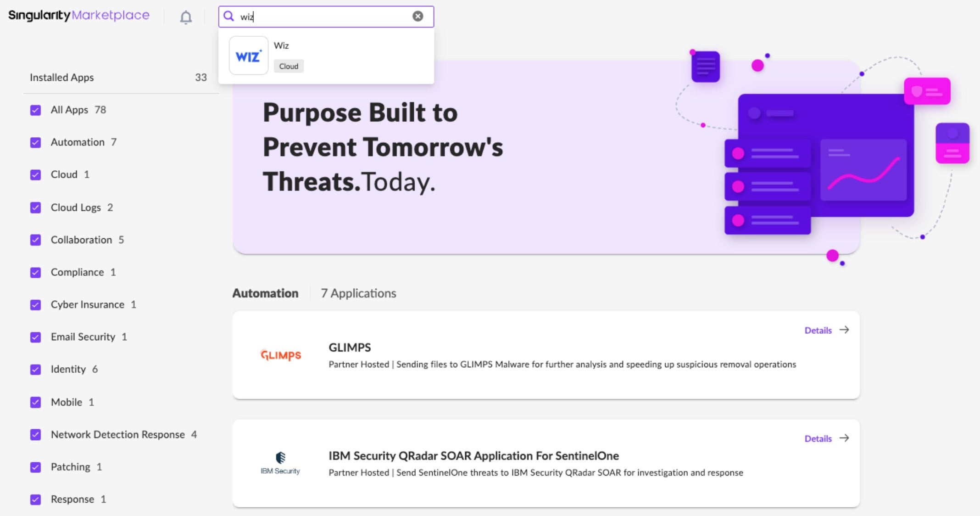The width and height of the screenshot is (980, 516).
Task: Click the arrow next to GLIMPS Details
Action: pos(844,330)
